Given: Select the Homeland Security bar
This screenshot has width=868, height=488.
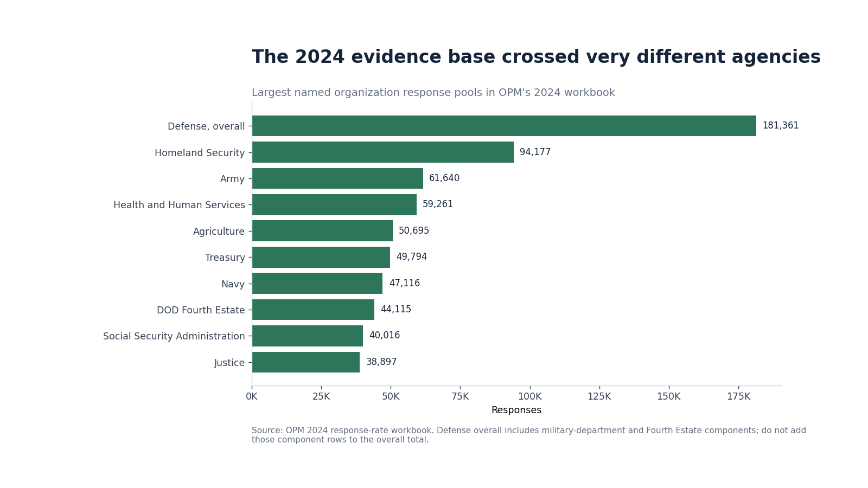Looking at the screenshot, I should (x=383, y=152).
